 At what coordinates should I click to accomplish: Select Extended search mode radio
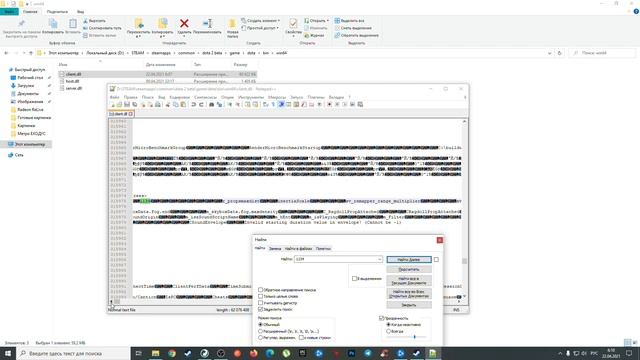coord(260,331)
